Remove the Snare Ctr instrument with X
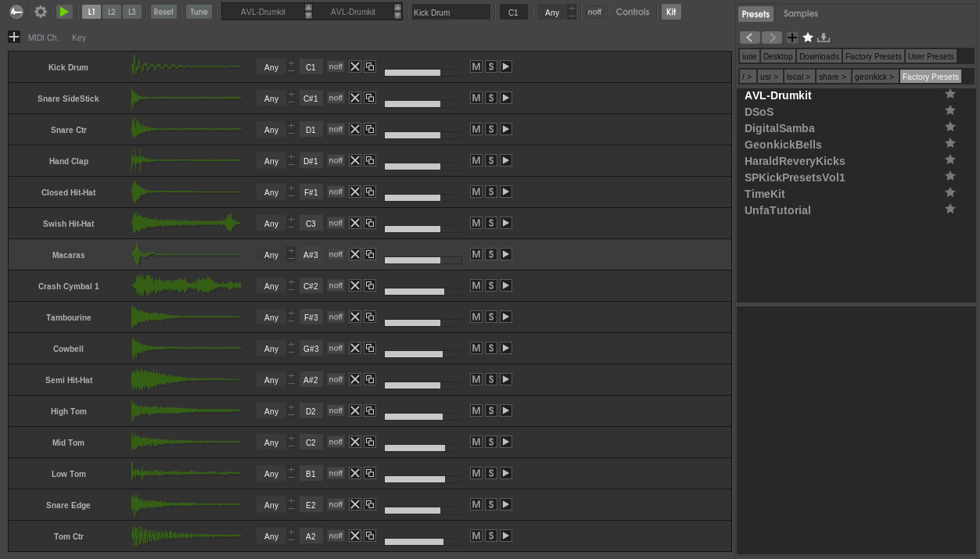This screenshot has height=559, width=980. coord(355,129)
